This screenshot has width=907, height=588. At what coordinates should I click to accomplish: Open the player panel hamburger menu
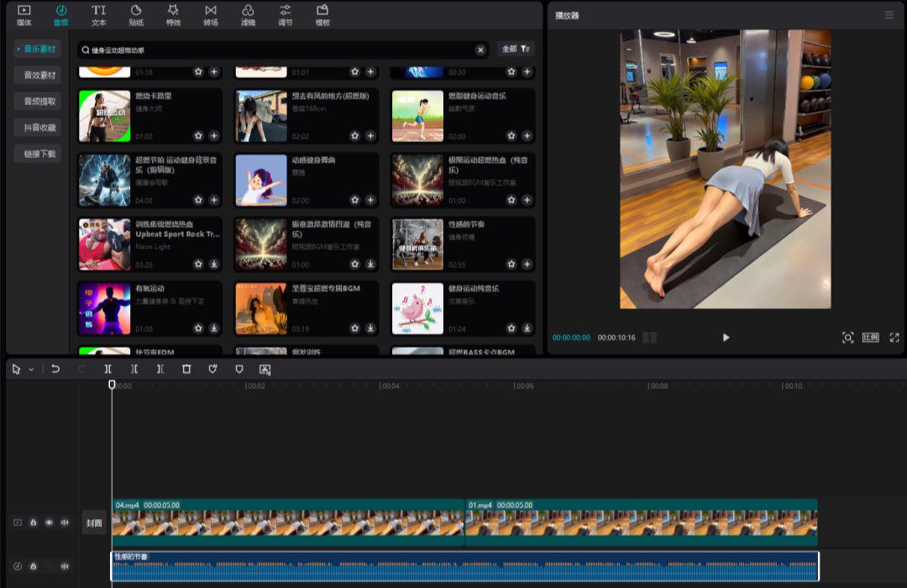coord(889,14)
